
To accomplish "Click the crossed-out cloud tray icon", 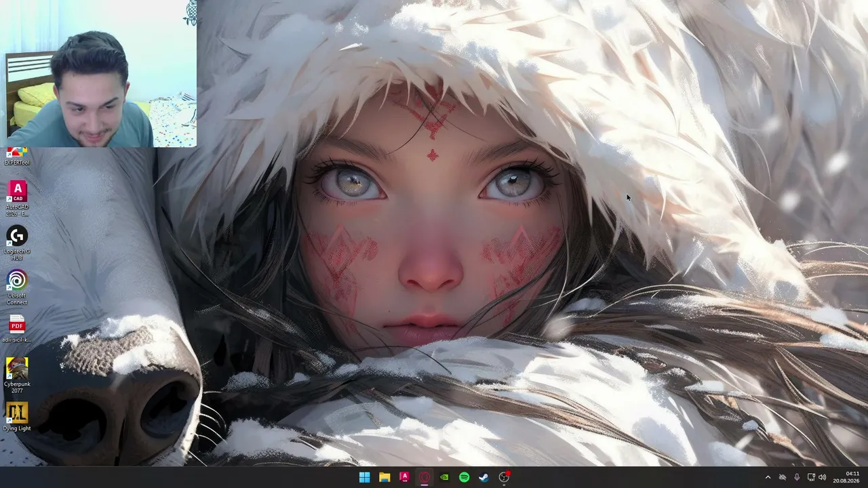I will coord(782,477).
